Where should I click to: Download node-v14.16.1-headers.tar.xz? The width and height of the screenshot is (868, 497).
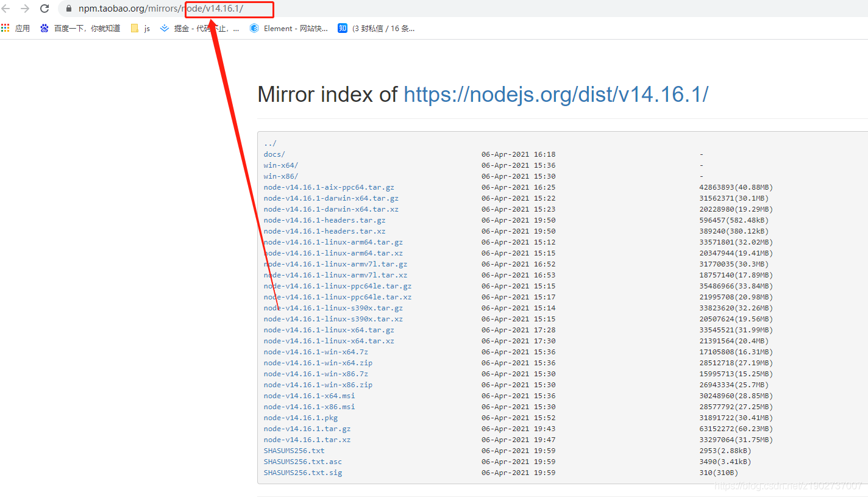point(325,231)
